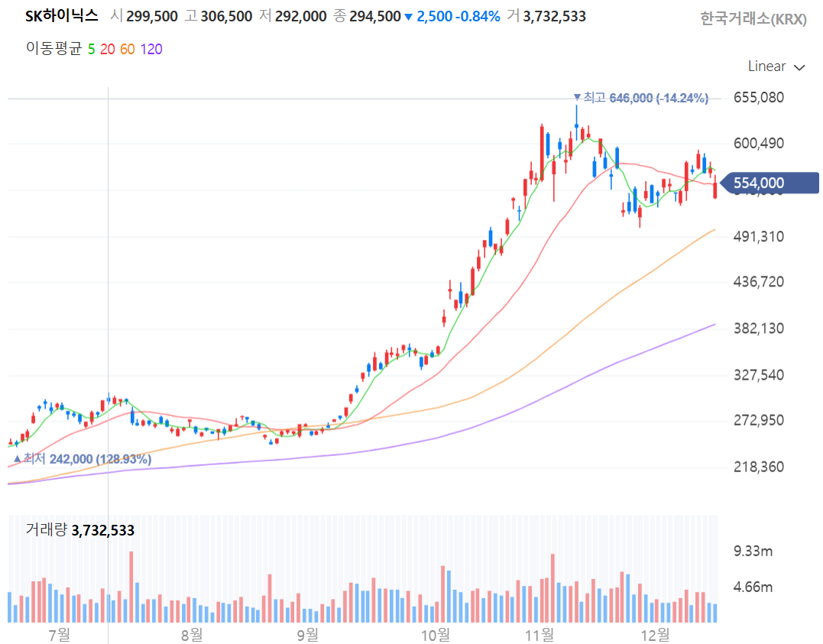Select the 7월 date axis label

pyautogui.click(x=60, y=635)
